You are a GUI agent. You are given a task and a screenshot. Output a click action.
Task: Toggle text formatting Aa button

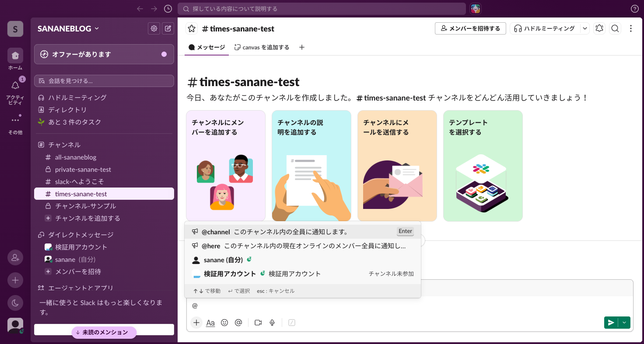[x=210, y=323]
